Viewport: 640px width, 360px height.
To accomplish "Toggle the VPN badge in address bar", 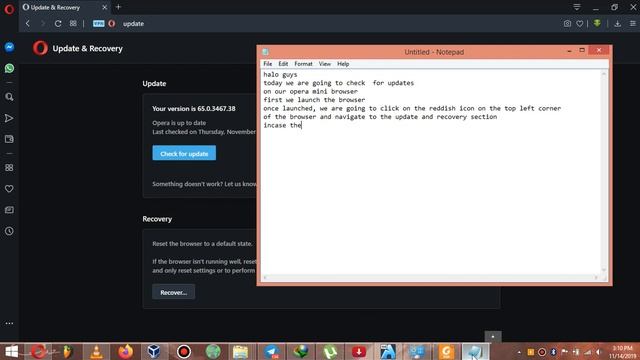I will coord(98,24).
